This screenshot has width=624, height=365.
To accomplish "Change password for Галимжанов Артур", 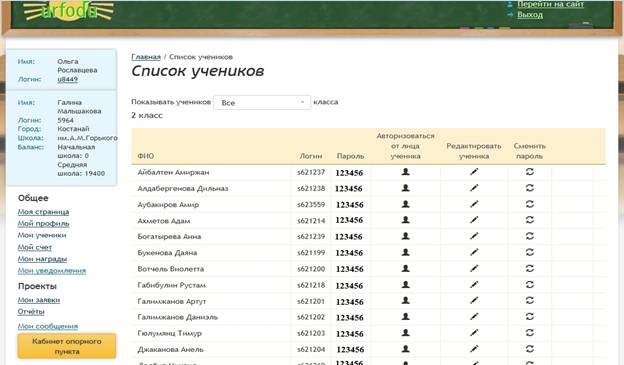I will [x=529, y=301].
